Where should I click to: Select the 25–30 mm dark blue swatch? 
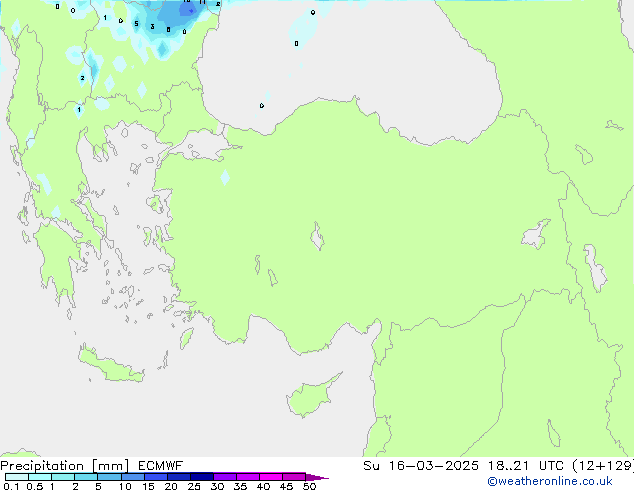pyautogui.click(x=201, y=477)
